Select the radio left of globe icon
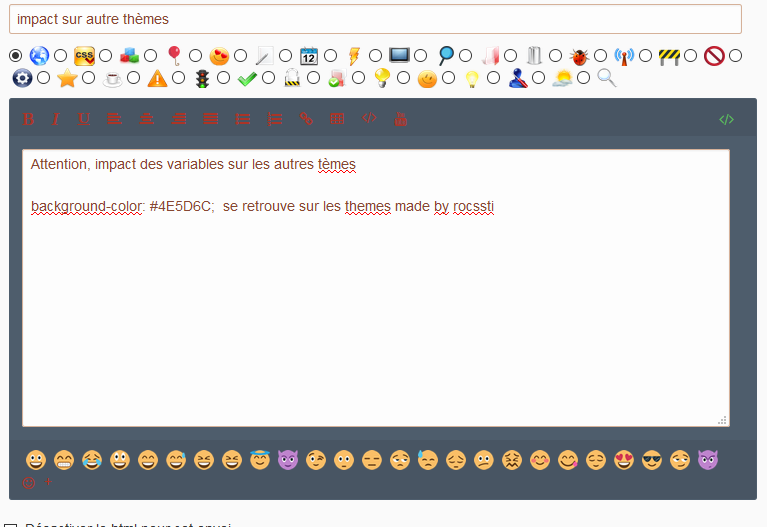Viewport: 767px width, 527px height. tap(16, 55)
